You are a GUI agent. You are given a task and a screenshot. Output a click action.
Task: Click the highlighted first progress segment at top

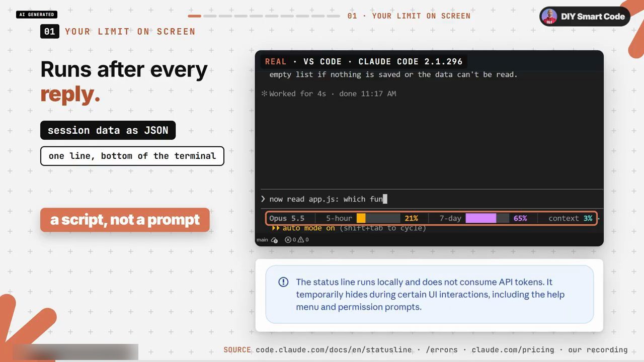pos(195,16)
